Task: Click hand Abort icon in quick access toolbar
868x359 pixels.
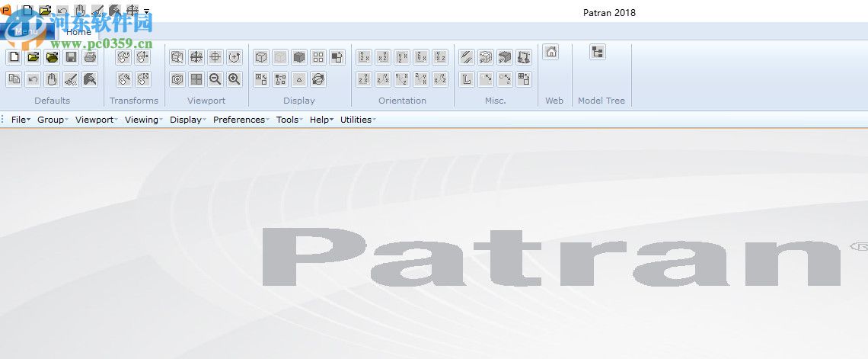Action: click(x=80, y=10)
